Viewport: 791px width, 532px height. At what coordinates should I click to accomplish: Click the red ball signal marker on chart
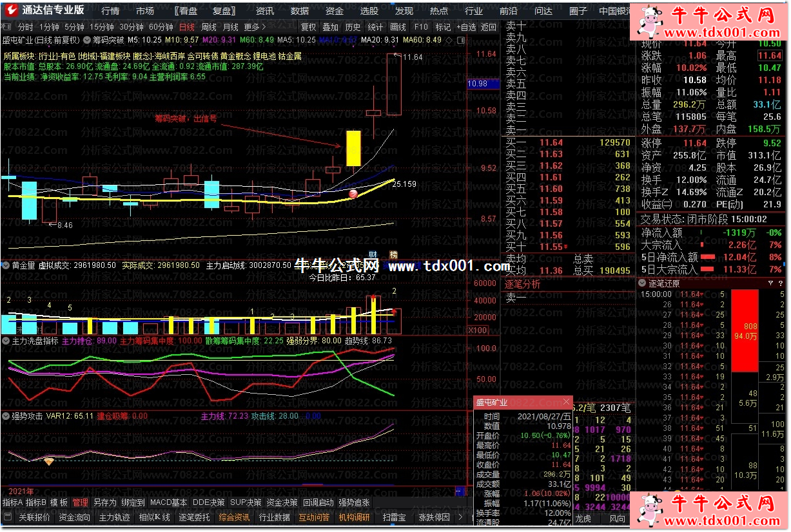(x=353, y=193)
